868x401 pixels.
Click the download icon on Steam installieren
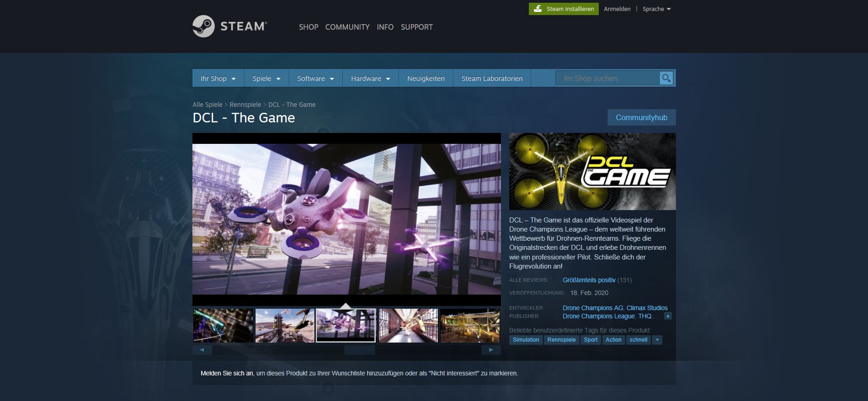(538, 9)
